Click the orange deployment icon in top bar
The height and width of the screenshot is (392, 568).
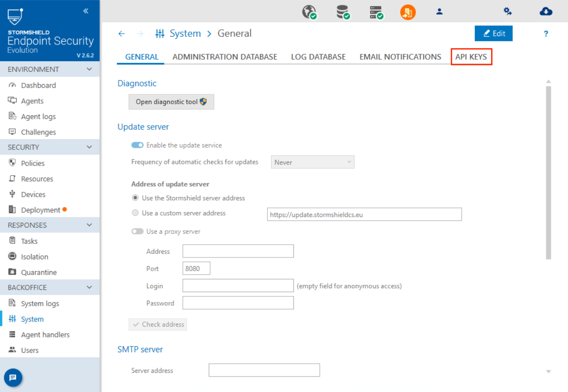[407, 12]
